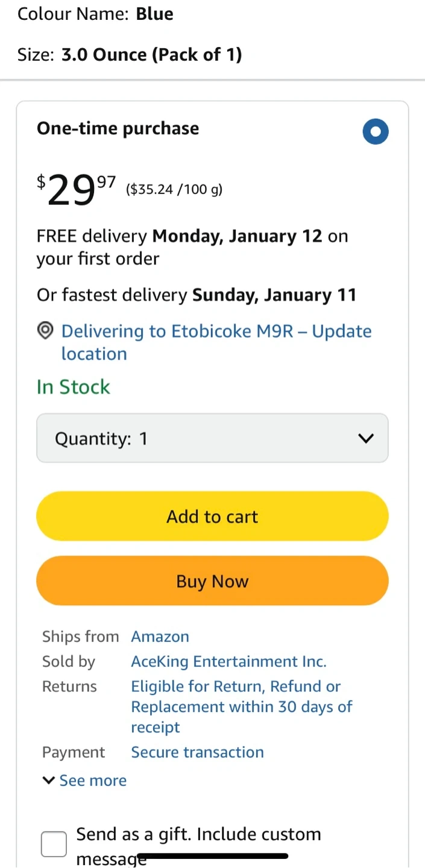Tap the 3.0 Ounce (Pack of 1) size

(151, 55)
